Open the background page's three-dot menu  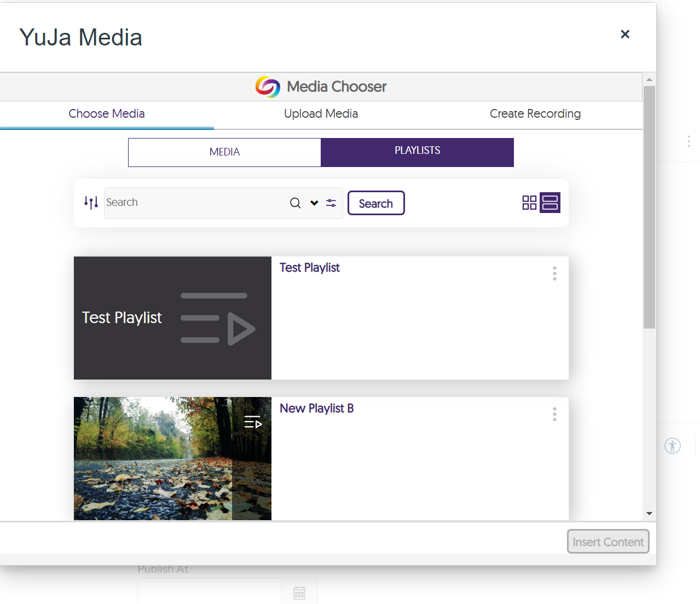click(x=689, y=141)
